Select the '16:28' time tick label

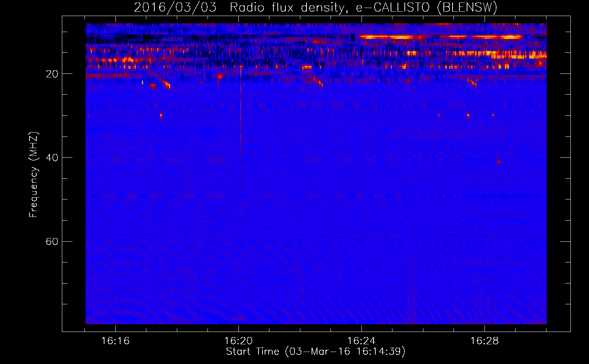coord(485,341)
